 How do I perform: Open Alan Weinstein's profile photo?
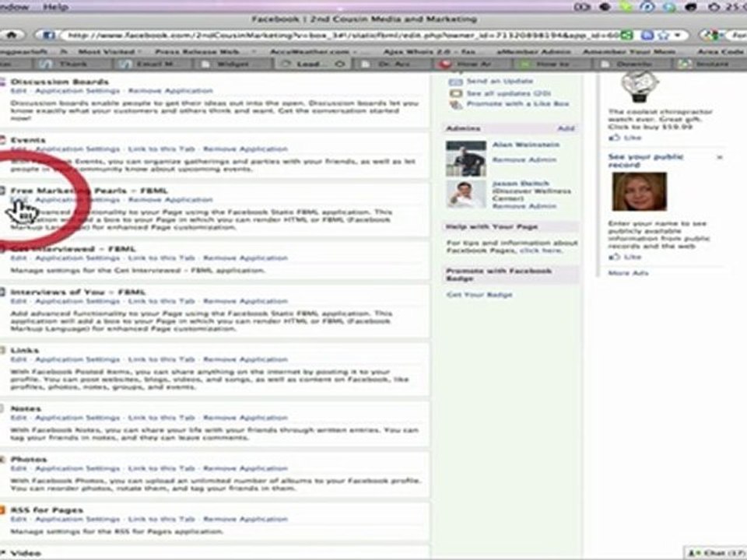click(x=466, y=159)
